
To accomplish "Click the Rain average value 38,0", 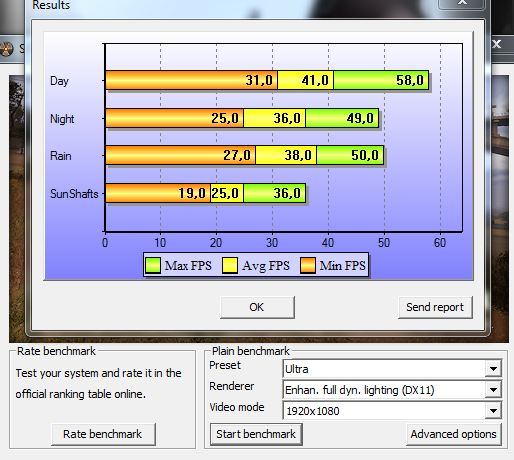I will click(x=298, y=155).
